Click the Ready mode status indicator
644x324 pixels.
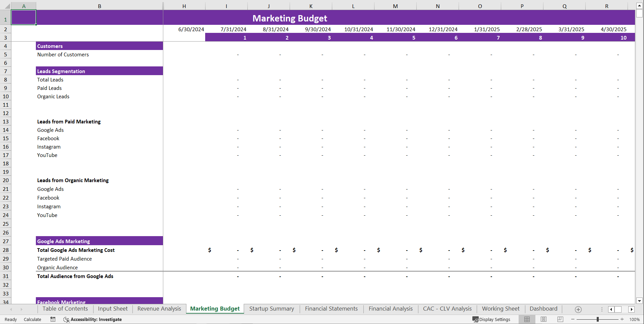click(11, 319)
